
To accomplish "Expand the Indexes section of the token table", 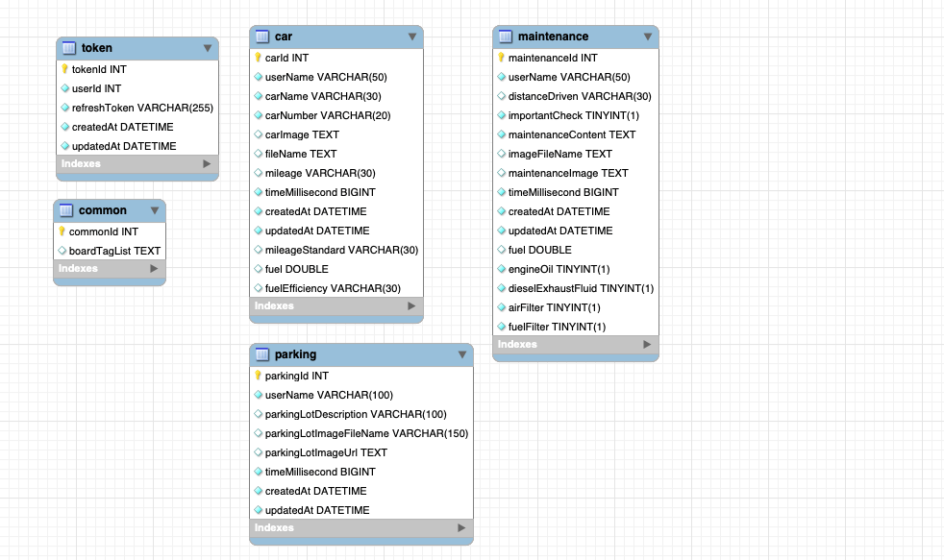I will pyautogui.click(x=207, y=163).
